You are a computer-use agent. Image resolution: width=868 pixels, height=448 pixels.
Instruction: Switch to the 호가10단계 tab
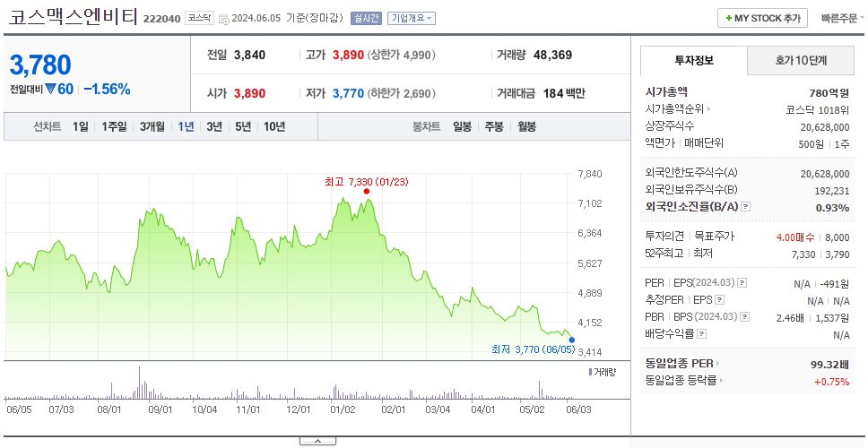[x=801, y=61]
